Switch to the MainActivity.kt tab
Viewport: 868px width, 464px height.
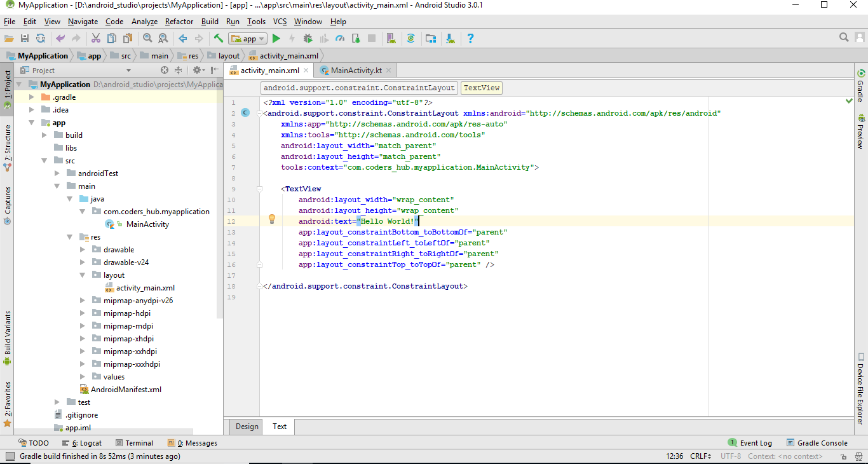click(356, 71)
